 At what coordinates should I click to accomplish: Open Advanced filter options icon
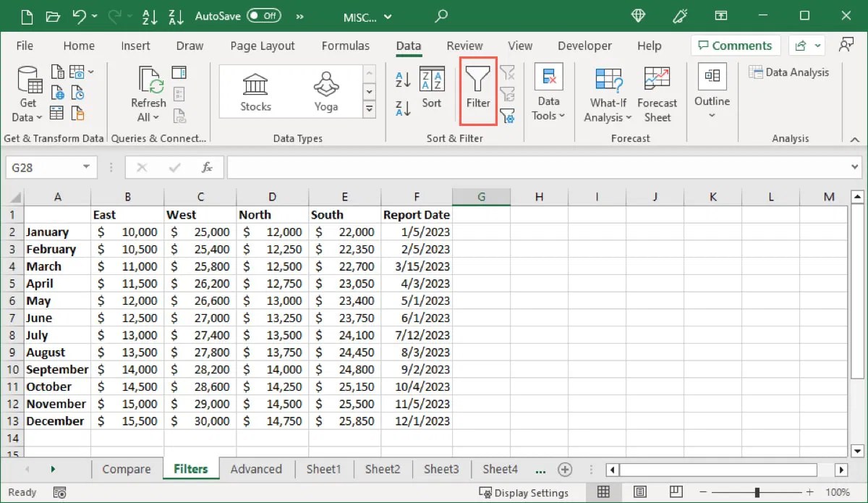point(508,116)
